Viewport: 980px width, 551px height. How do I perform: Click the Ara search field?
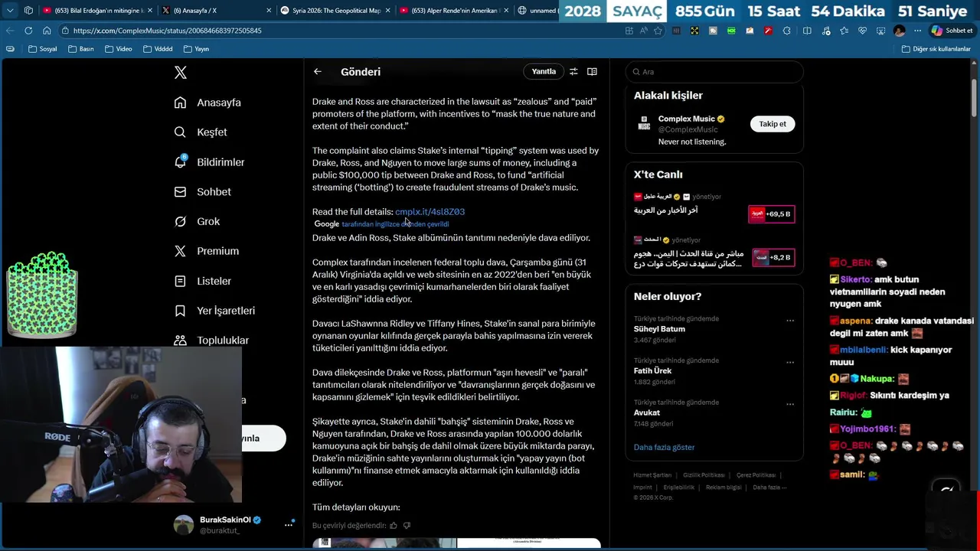click(714, 72)
